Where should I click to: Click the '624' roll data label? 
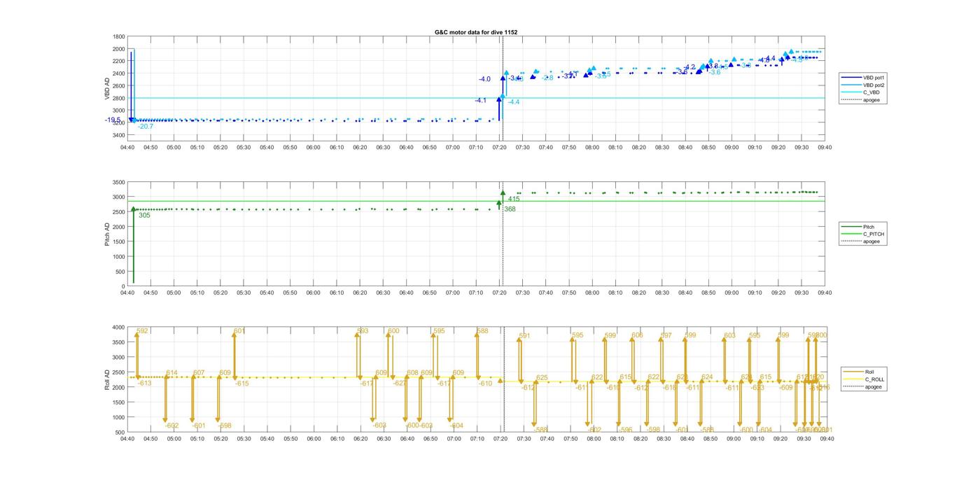(x=707, y=377)
